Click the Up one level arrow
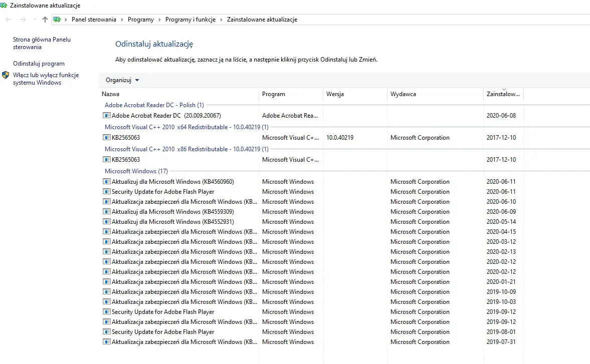590x364 pixels. pyautogui.click(x=45, y=20)
